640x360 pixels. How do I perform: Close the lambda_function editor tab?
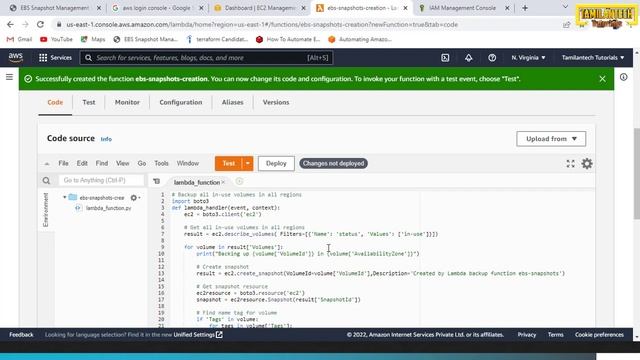[223, 182]
